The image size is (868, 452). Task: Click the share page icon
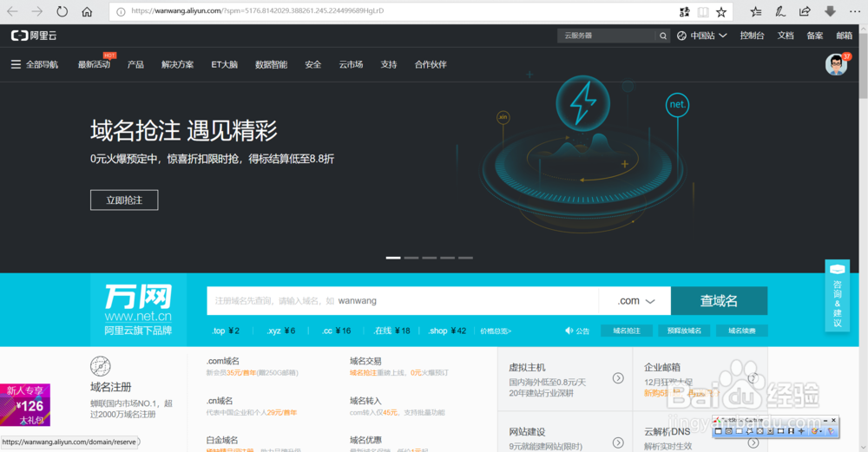pos(805,11)
